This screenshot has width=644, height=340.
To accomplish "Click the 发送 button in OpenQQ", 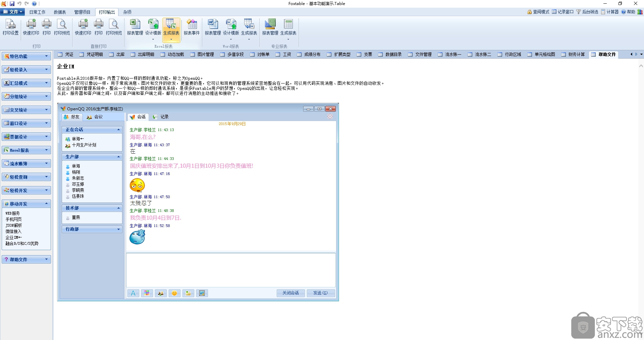I will pyautogui.click(x=321, y=293).
